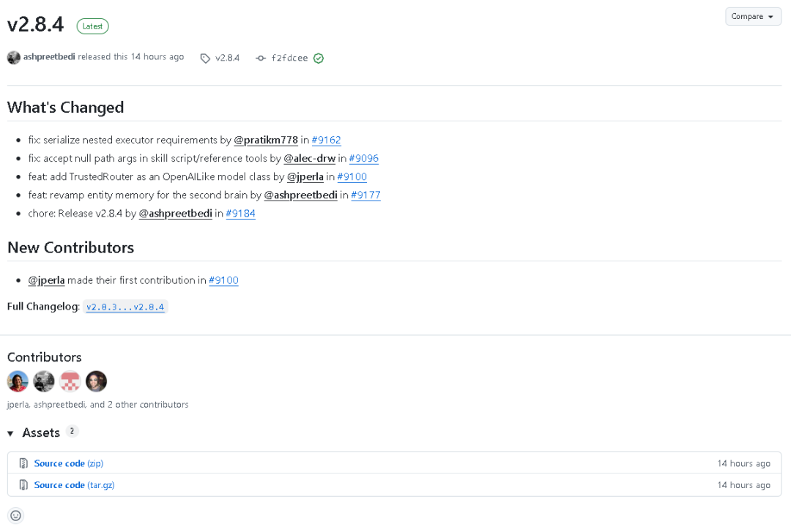Open pull request #9162 link
Screen dimensions: 791x532
(326, 140)
